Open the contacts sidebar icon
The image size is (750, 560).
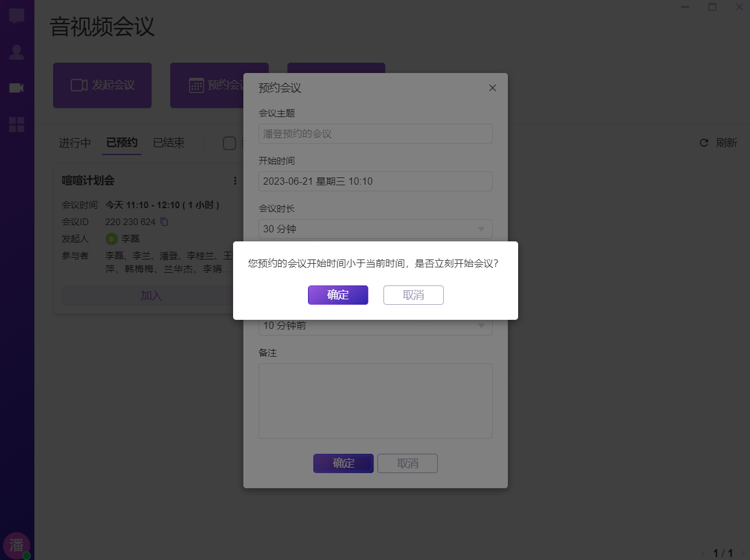tap(17, 52)
